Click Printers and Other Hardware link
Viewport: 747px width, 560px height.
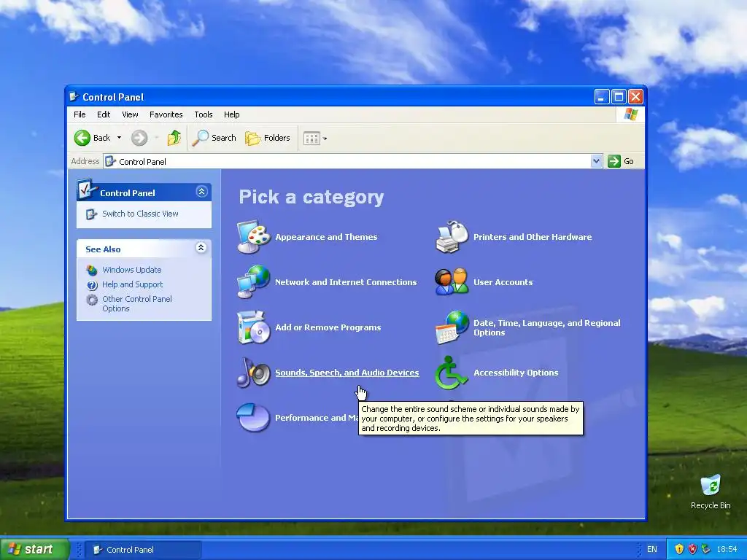pyautogui.click(x=533, y=237)
